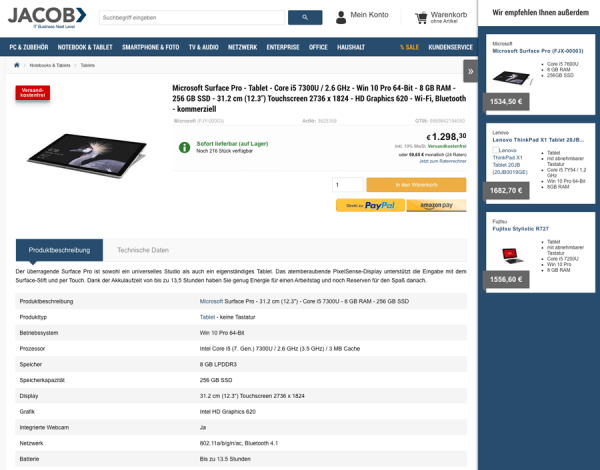Click the Versandkostenfrei red badge
The image size is (600, 470).
[x=33, y=93]
